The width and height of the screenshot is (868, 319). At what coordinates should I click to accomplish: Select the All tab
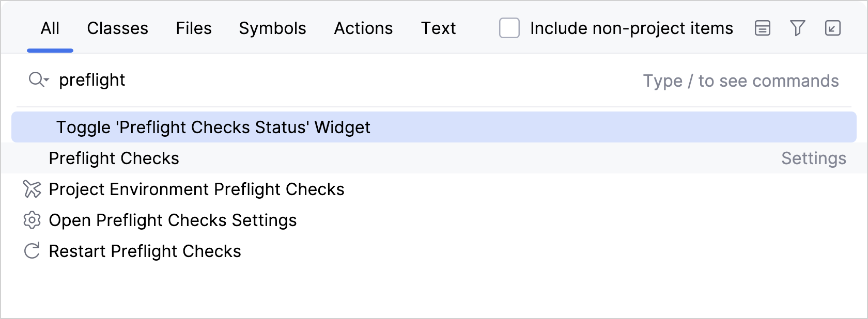point(50,28)
